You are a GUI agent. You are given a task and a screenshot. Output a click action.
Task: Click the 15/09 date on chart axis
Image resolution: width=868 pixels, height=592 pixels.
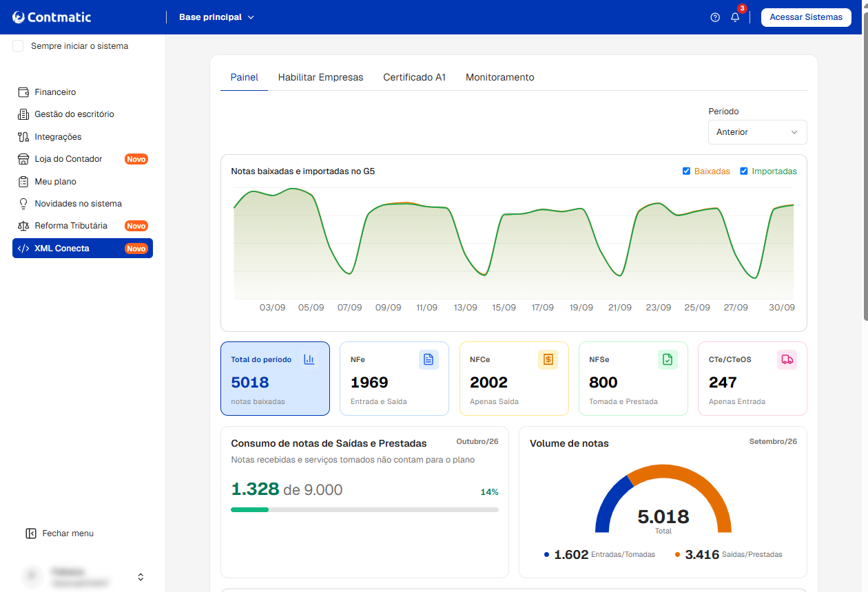(504, 308)
